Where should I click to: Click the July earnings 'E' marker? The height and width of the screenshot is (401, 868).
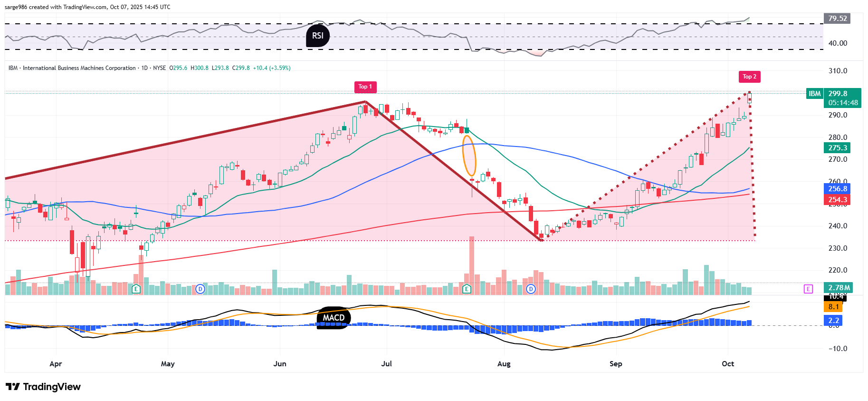tap(467, 289)
